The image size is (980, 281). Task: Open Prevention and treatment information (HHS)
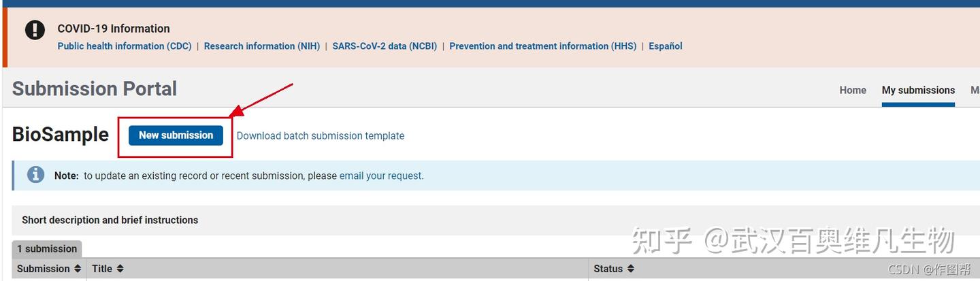pyautogui.click(x=542, y=46)
